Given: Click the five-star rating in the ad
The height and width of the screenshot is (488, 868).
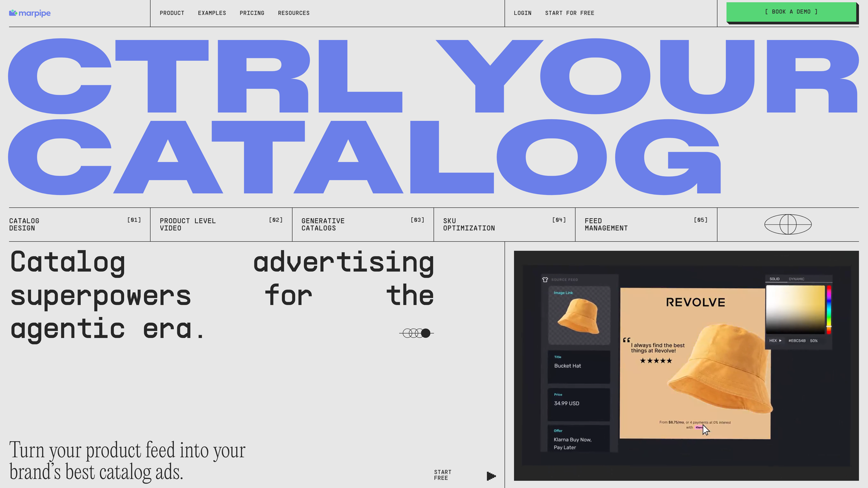Looking at the screenshot, I should (656, 361).
